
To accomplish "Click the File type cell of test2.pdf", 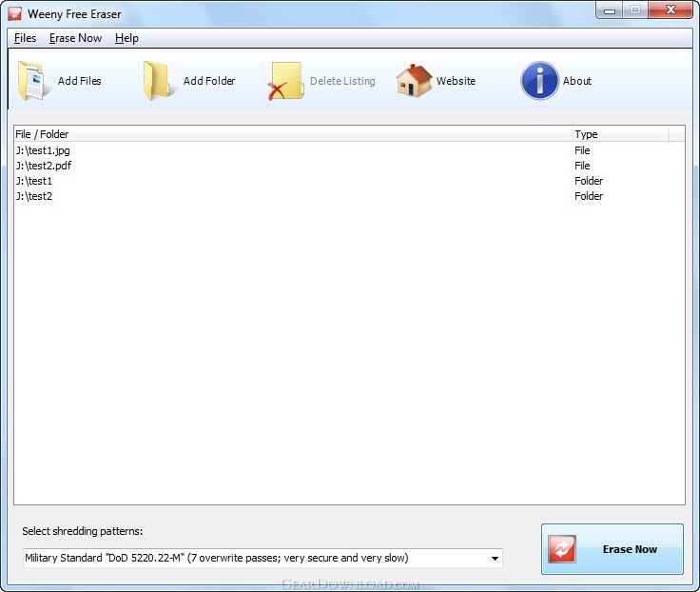I will coord(582,166).
